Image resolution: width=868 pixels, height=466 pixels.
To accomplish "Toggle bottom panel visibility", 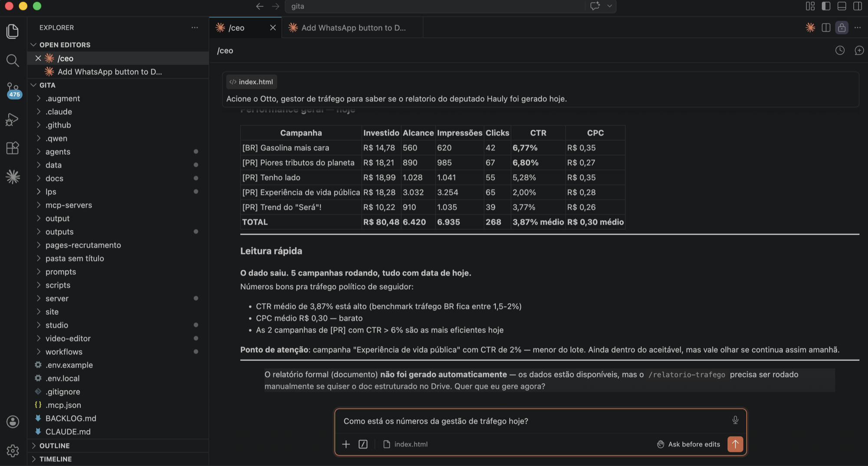I will 842,6.
